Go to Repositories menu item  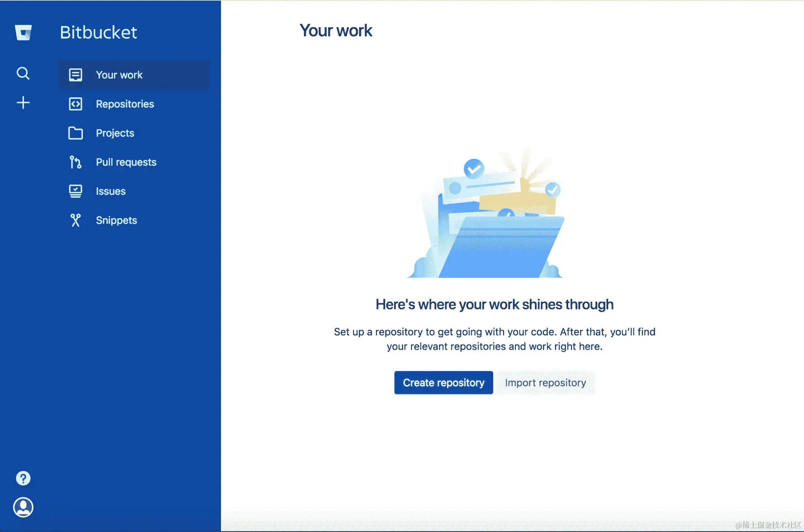125,104
